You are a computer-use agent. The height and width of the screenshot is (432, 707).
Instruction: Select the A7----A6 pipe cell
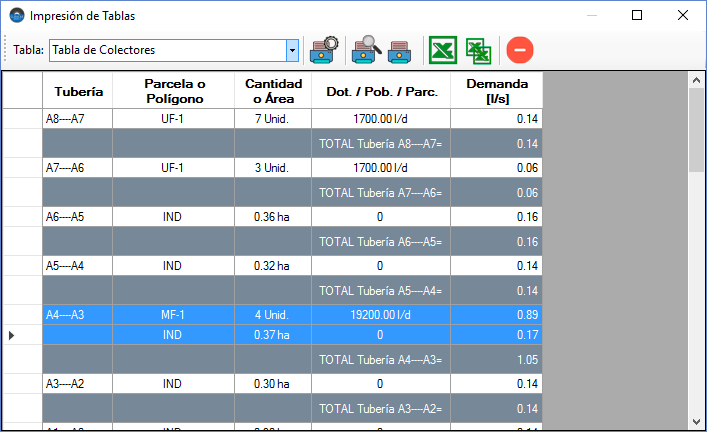point(78,168)
